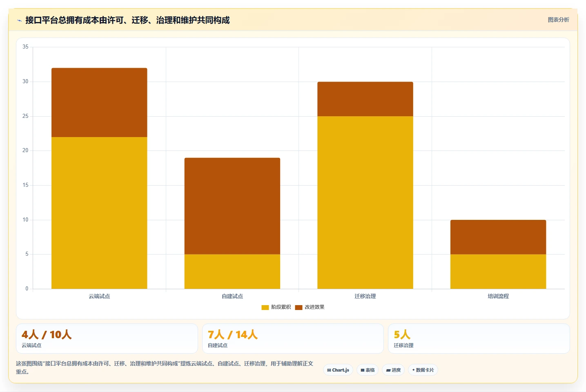The height and width of the screenshot is (392, 586).
Task: Click the brown 改进效果 segment for 迁移治理
Action: (365, 99)
